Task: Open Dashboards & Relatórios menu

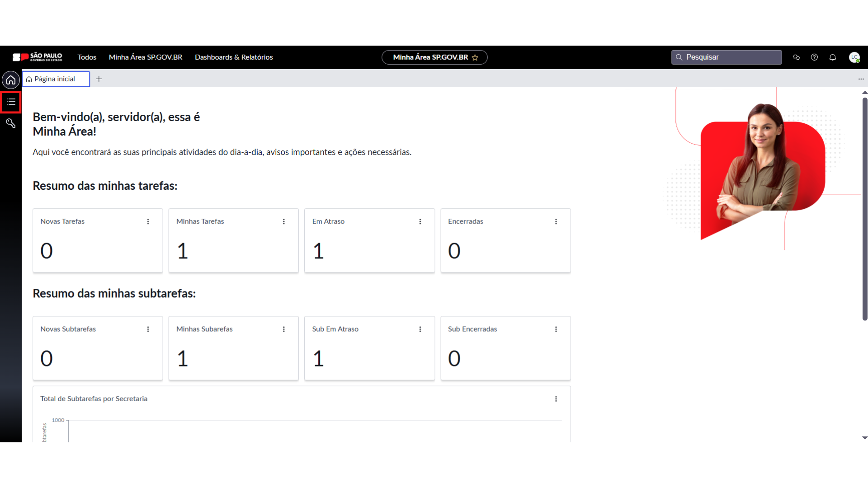Action: [x=234, y=57]
